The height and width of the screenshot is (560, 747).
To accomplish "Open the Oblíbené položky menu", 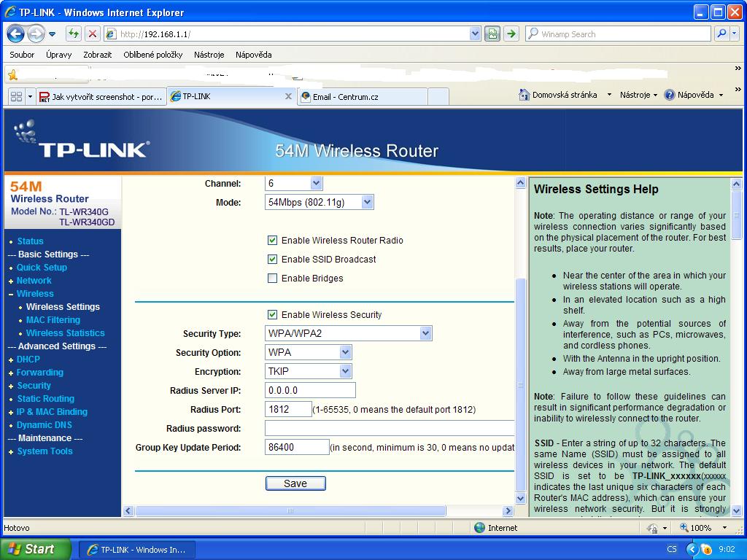I will (x=153, y=55).
